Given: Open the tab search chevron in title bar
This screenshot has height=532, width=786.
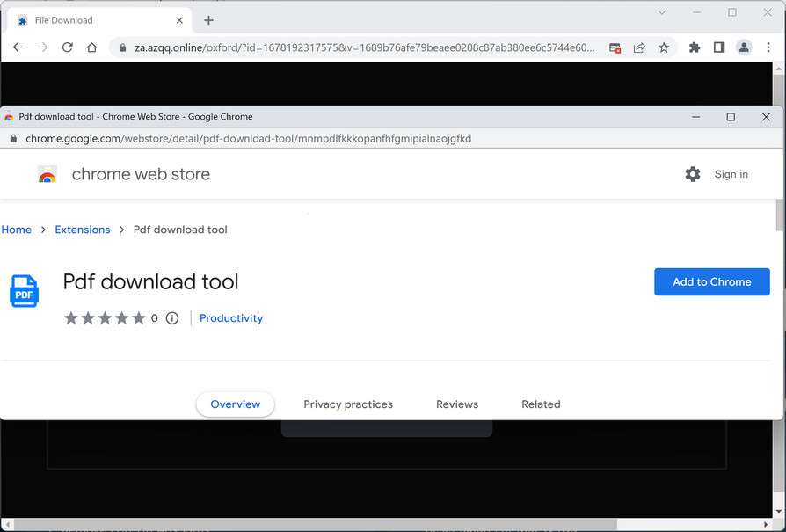Looking at the screenshot, I should 662,12.
